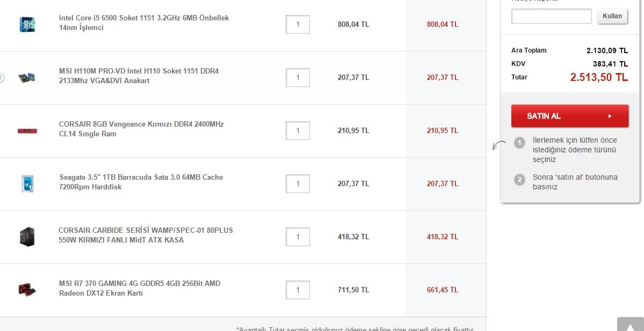This screenshot has width=644, height=331.
Task: Open the MSI H110M motherboard image
Action: [x=27, y=77]
